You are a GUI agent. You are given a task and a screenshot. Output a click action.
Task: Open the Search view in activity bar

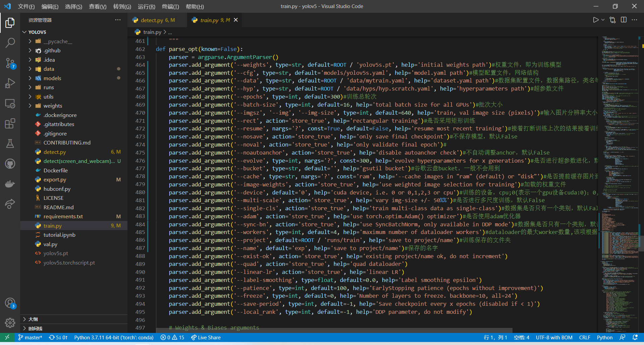click(x=10, y=43)
